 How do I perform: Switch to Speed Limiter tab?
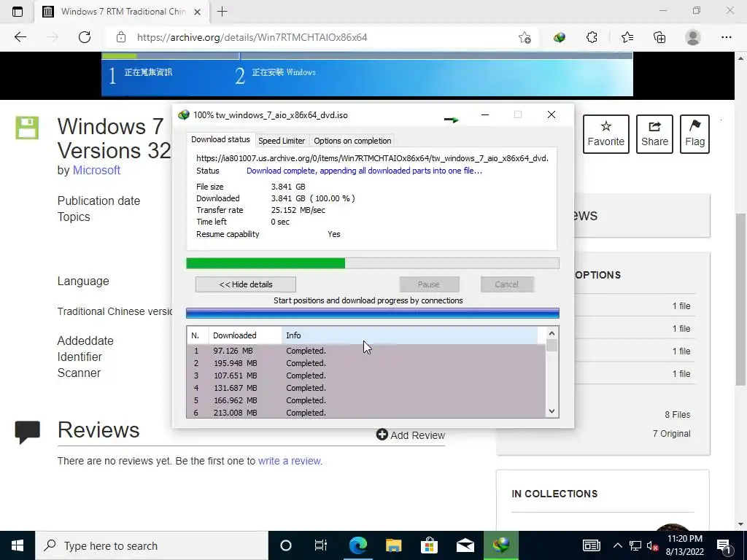pyautogui.click(x=282, y=141)
